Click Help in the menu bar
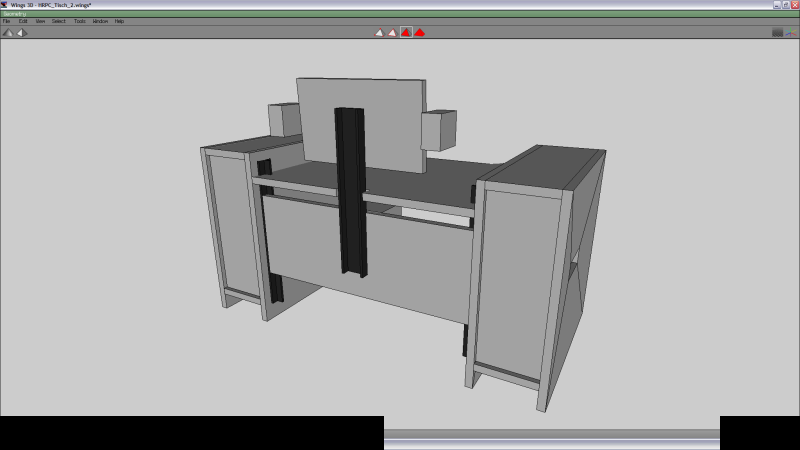 (119, 21)
